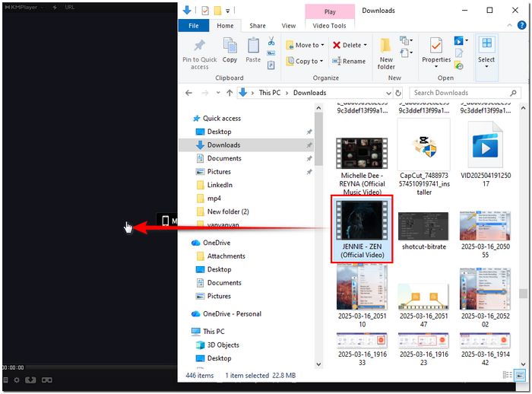The height and width of the screenshot is (394, 532).
Task: Click the Up one level arrow
Action: coord(230,93)
